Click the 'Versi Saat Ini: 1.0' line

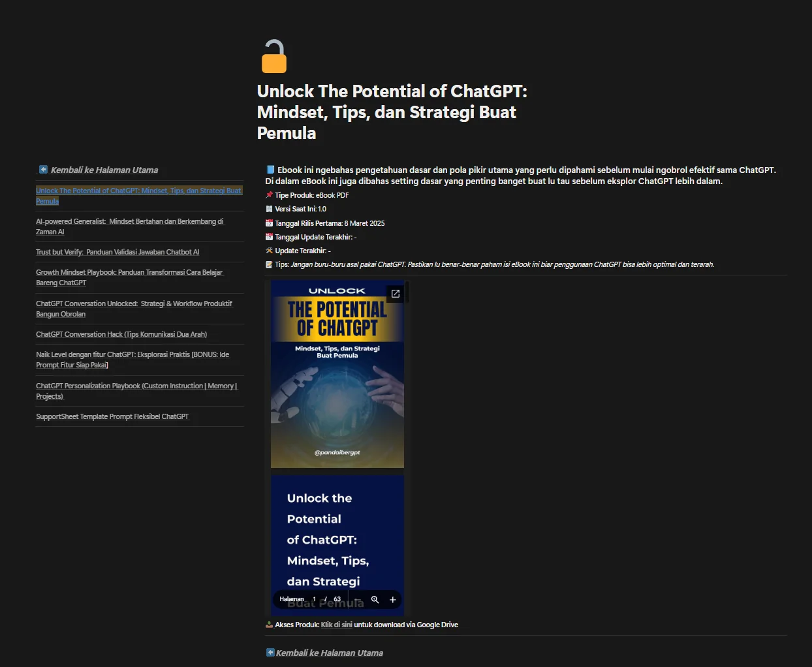click(x=296, y=209)
